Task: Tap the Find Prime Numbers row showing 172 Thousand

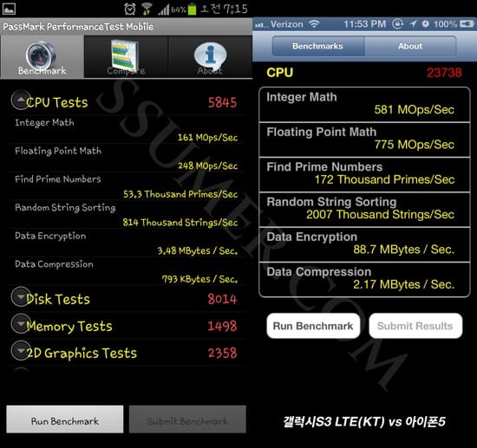Action: click(364, 175)
